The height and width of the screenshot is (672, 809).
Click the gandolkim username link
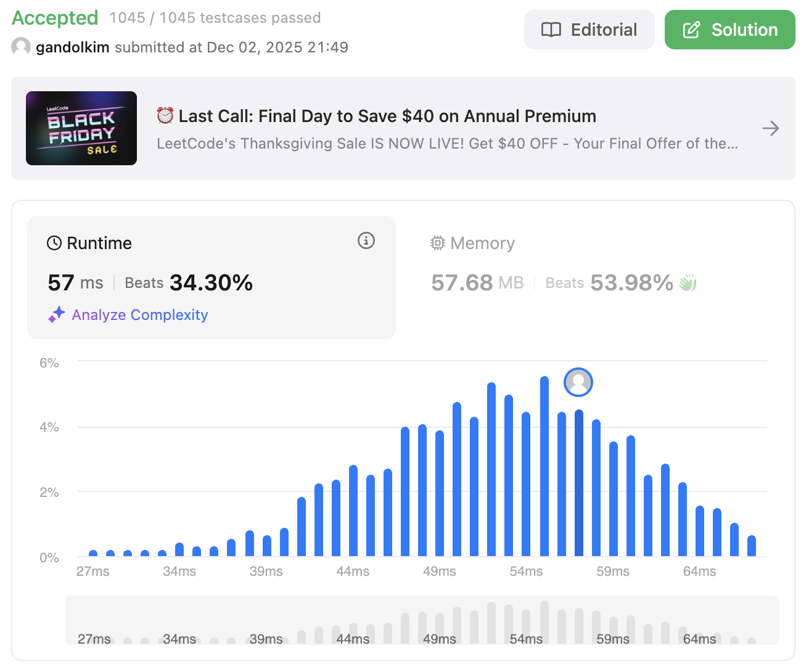click(73, 47)
